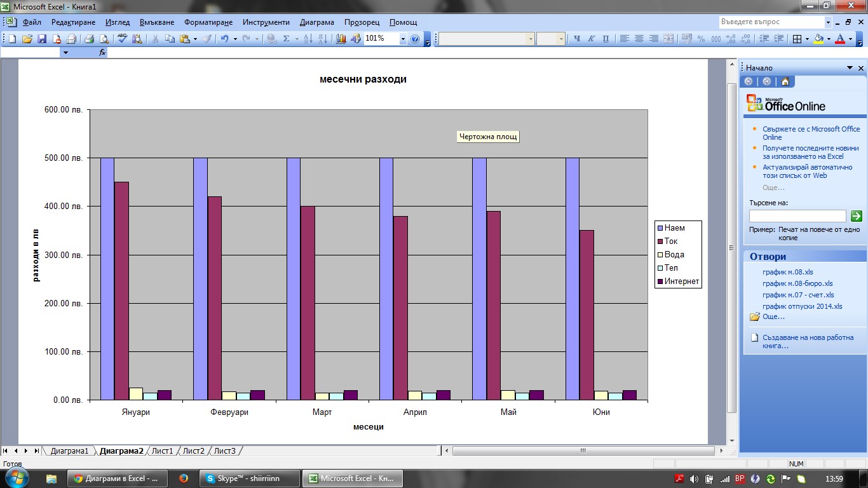Viewport: 868px width, 488px height.
Task: Save the workbook with floppy icon
Action: (x=42, y=39)
